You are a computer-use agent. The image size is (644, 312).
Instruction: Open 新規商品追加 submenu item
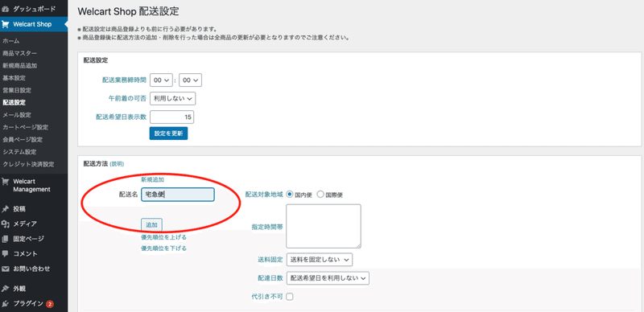coord(19,66)
